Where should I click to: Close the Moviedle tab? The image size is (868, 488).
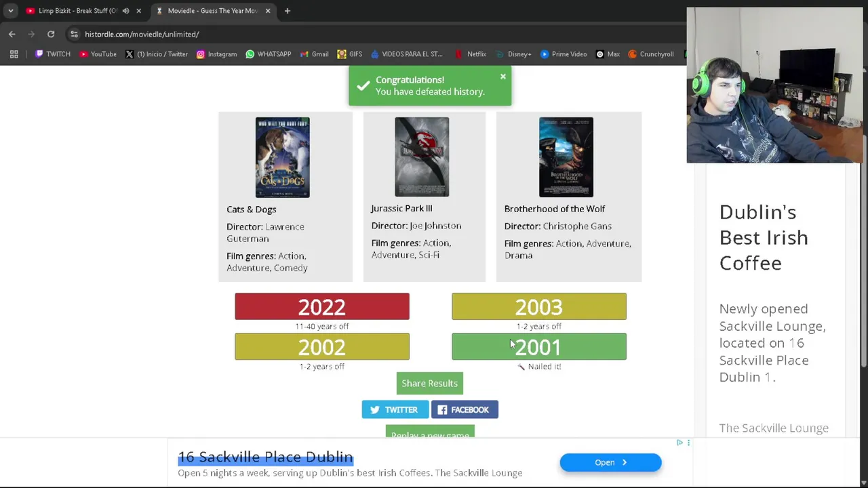[x=268, y=11]
